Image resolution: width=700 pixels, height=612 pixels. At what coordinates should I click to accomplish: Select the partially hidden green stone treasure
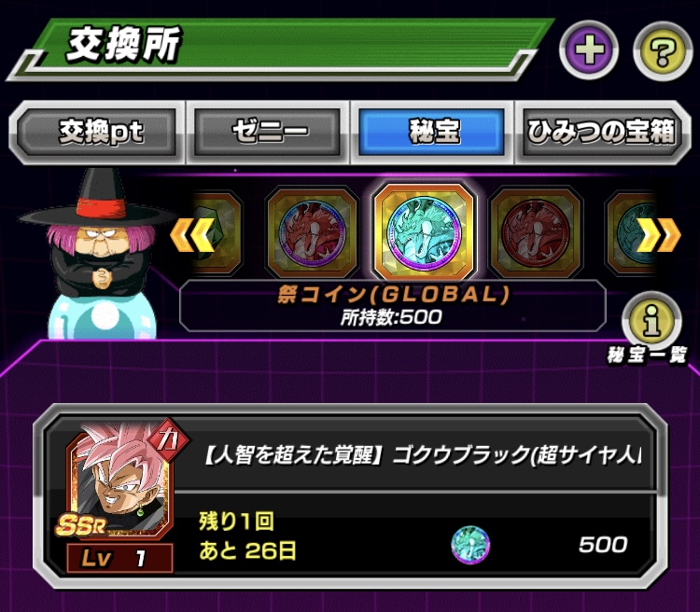(218, 232)
